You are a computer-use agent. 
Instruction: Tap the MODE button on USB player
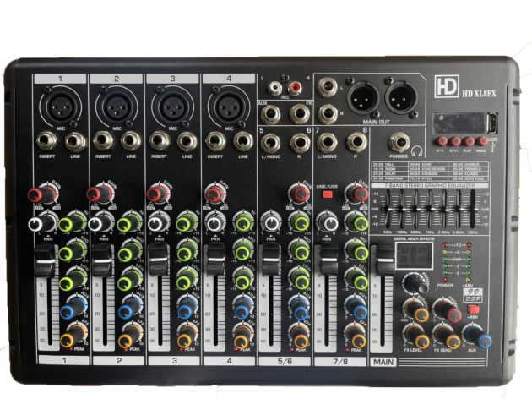coord(482,141)
